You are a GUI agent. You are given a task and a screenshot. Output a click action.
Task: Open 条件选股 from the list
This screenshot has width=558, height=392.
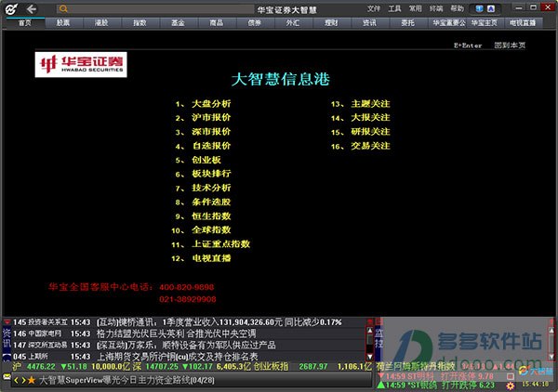(211, 202)
